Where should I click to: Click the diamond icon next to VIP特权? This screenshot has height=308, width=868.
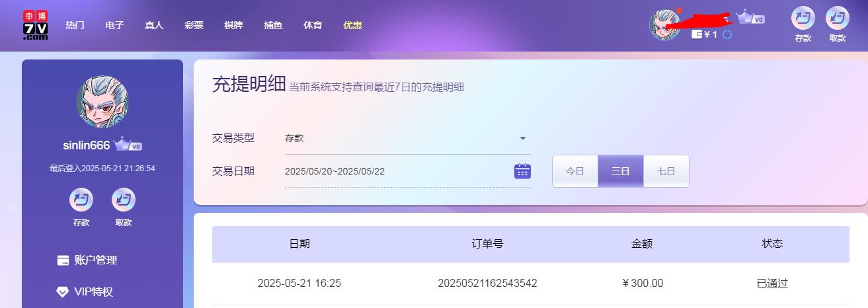click(63, 291)
